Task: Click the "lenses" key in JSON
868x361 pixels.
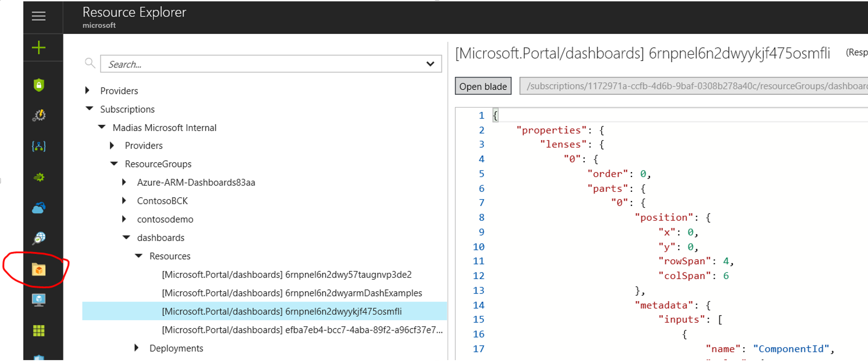Action: (x=563, y=144)
